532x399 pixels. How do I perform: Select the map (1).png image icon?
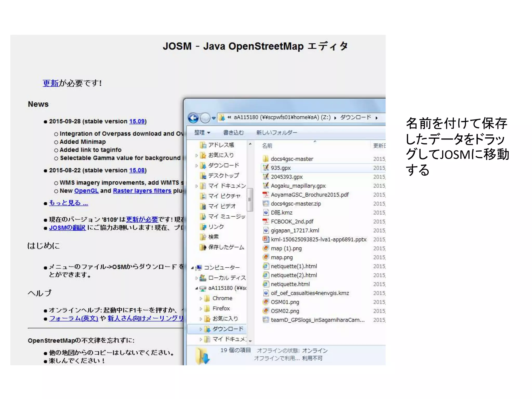click(265, 248)
